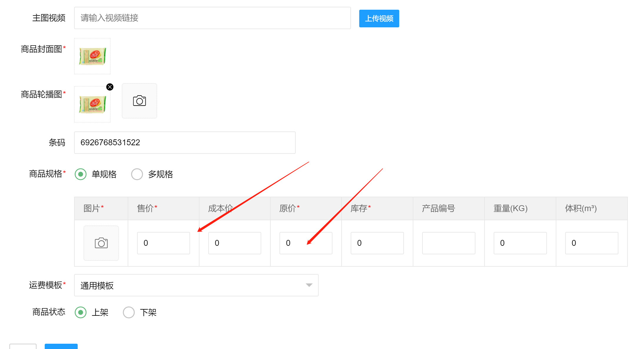Click the 条码 barcode input field

185,142
